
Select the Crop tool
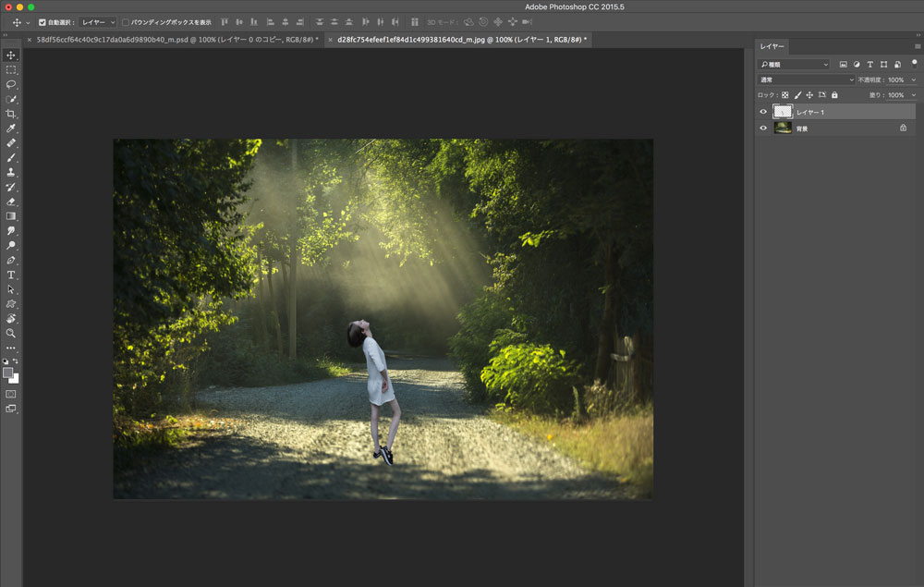[11, 114]
